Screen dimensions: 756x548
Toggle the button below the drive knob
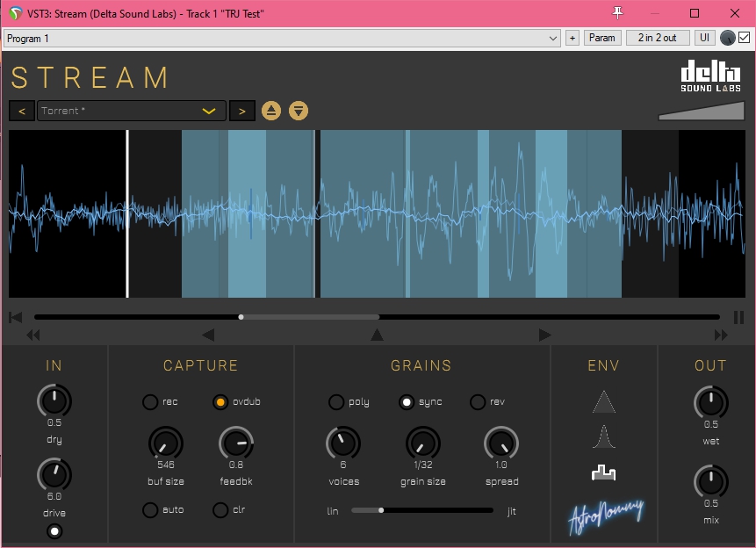[x=54, y=531]
